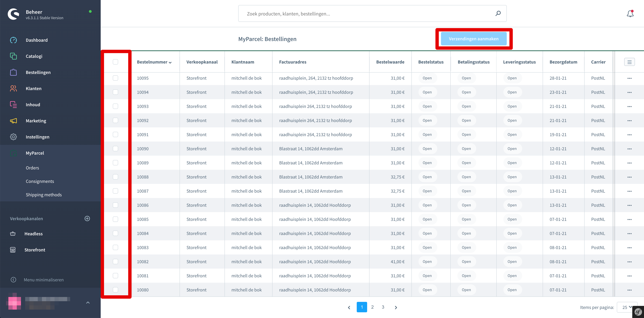644x318 pixels.
Task: Select the Catalogi icon in the sidebar
Action: tap(13, 56)
